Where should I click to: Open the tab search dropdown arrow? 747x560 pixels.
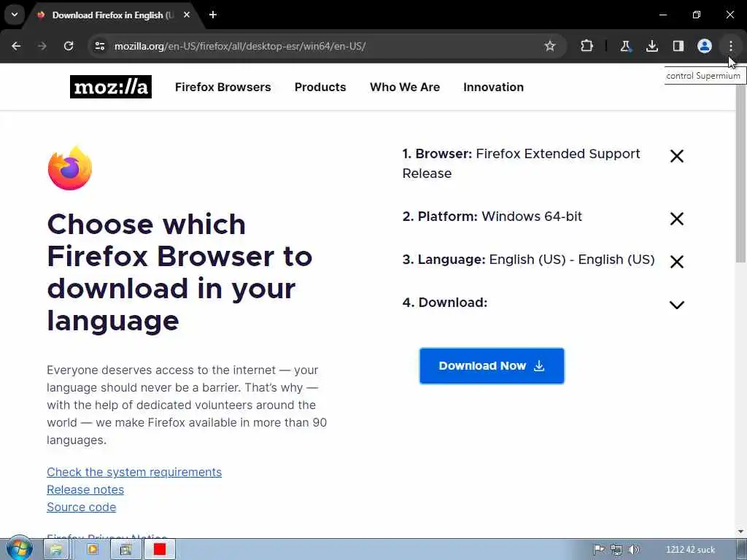coord(15,15)
